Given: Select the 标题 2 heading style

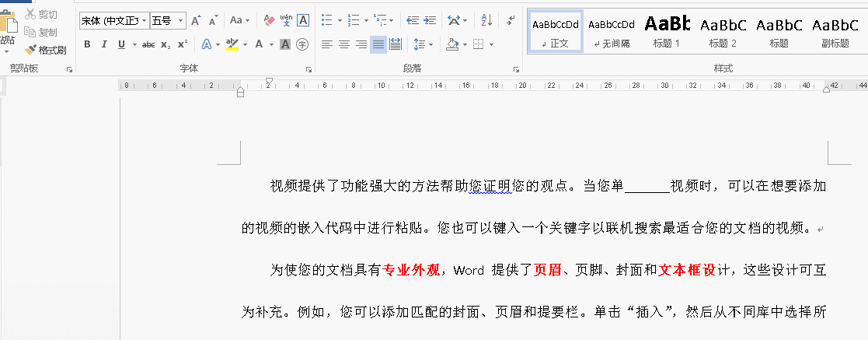Looking at the screenshot, I should pos(723,32).
